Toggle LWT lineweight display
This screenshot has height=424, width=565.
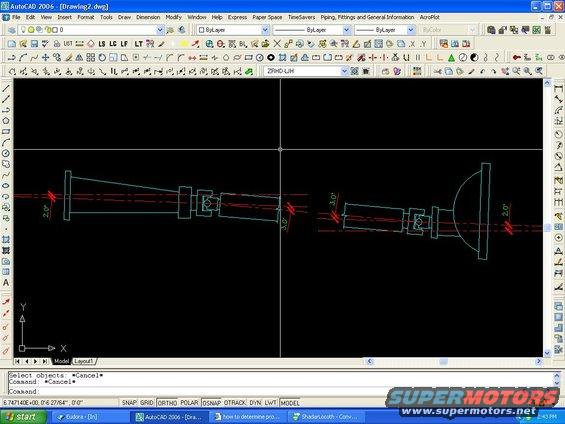pyautogui.click(x=270, y=402)
